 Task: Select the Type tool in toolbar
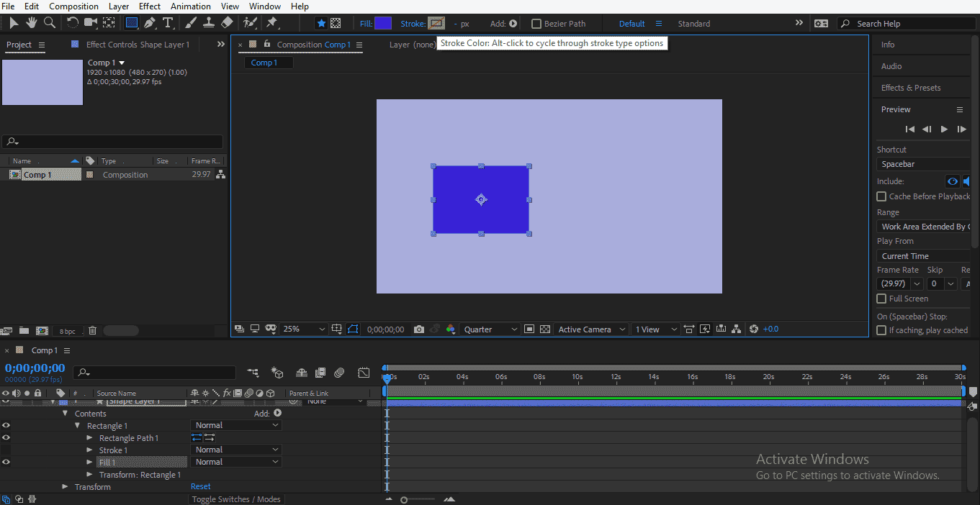pyautogui.click(x=168, y=23)
